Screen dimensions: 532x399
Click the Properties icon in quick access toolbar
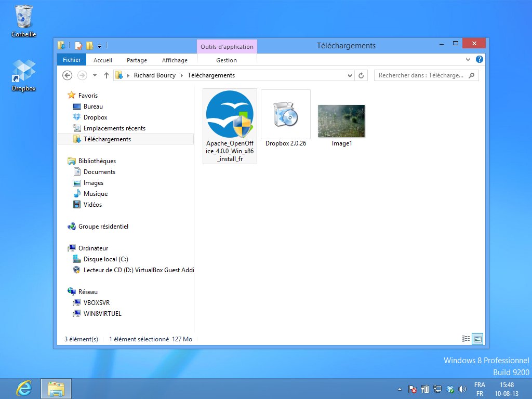(x=78, y=46)
